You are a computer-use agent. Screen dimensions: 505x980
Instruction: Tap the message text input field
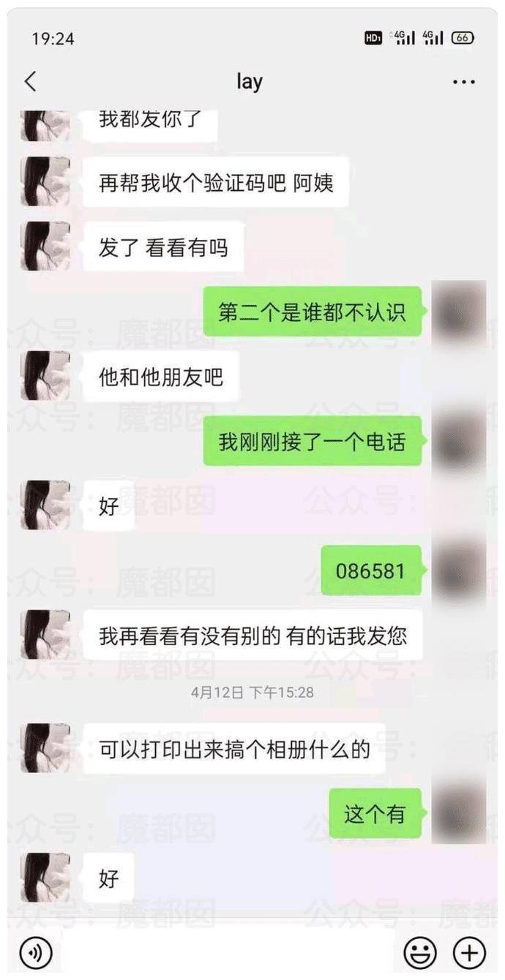click(227, 952)
